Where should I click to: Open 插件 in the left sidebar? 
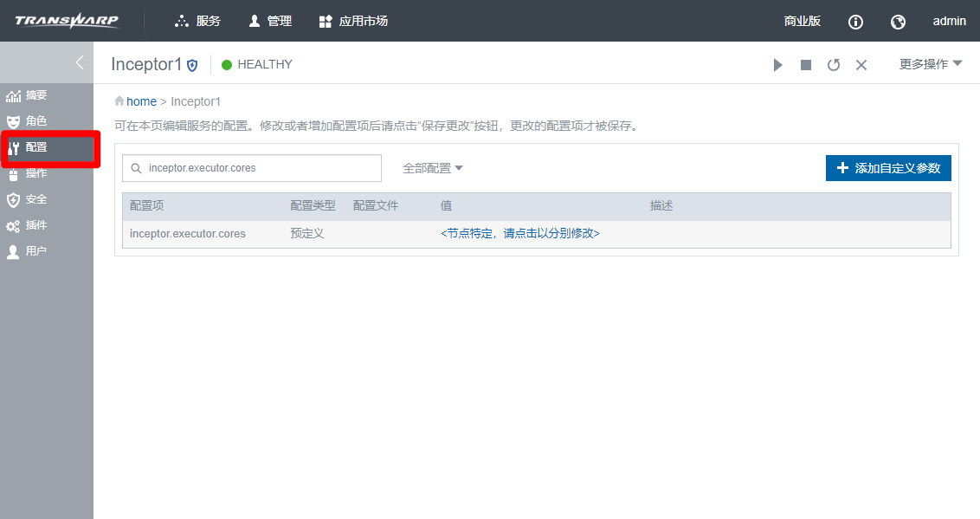point(36,225)
